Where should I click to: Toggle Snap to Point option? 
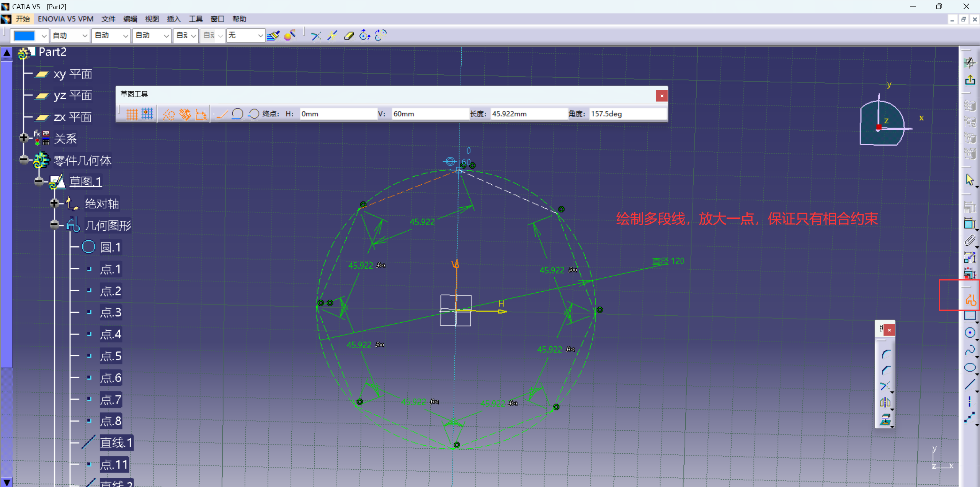[x=147, y=114]
